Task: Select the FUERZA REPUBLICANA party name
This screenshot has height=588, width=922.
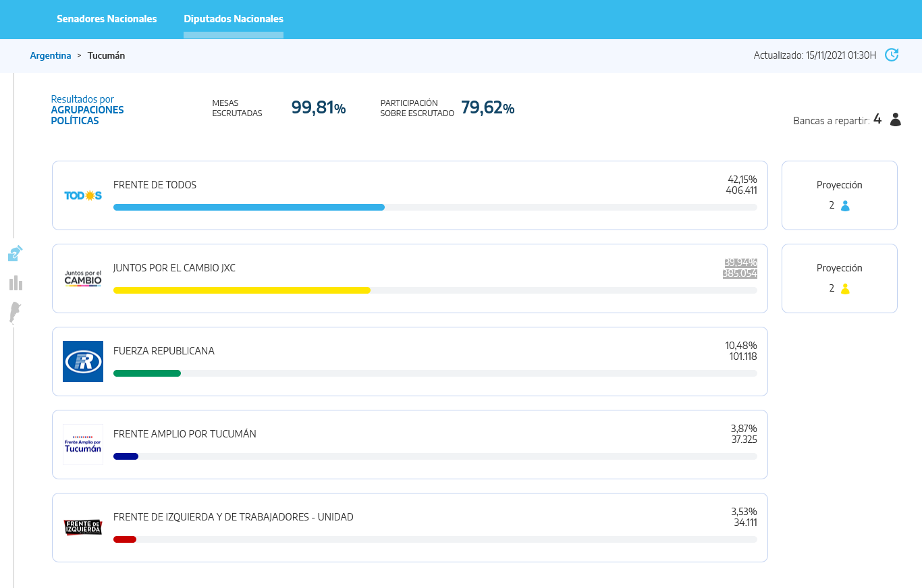Action: [x=164, y=351]
